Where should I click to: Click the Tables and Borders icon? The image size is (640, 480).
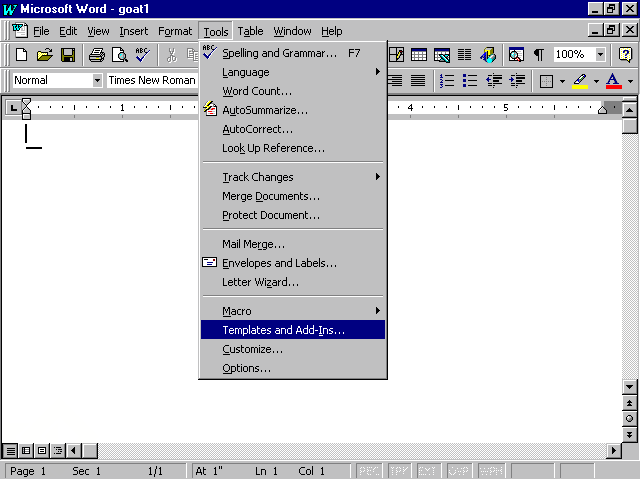pyautogui.click(x=396, y=54)
